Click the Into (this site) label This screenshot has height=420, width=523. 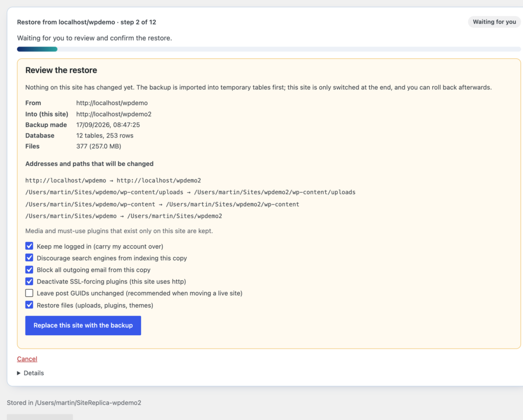46,114
